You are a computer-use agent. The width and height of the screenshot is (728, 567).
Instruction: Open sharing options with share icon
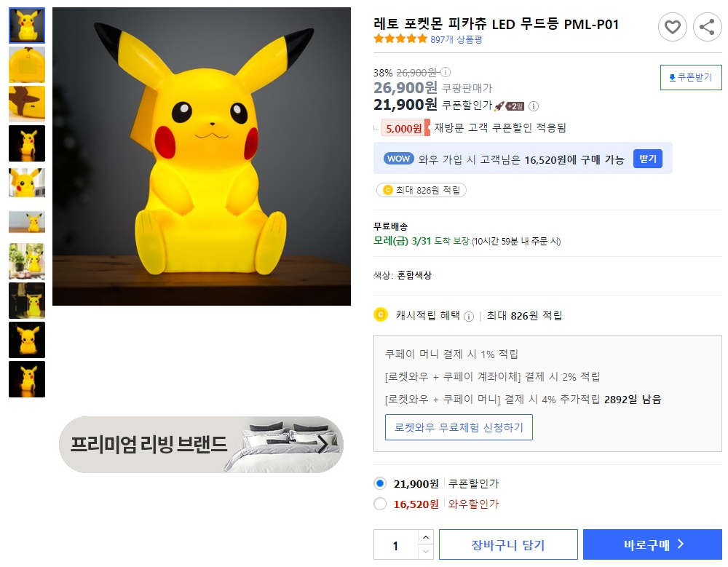click(x=707, y=27)
